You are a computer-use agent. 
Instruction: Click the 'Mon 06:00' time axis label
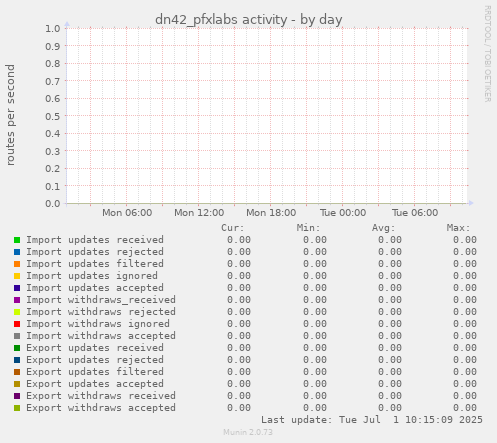127,213
